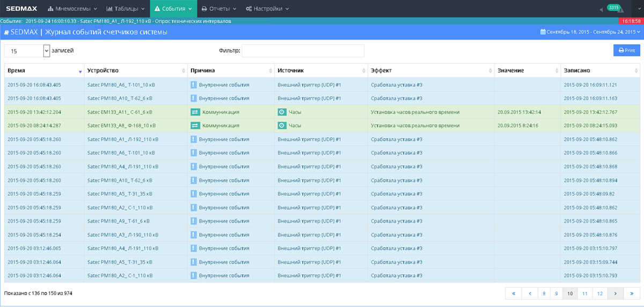Go to the last page of results

tap(632, 294)
